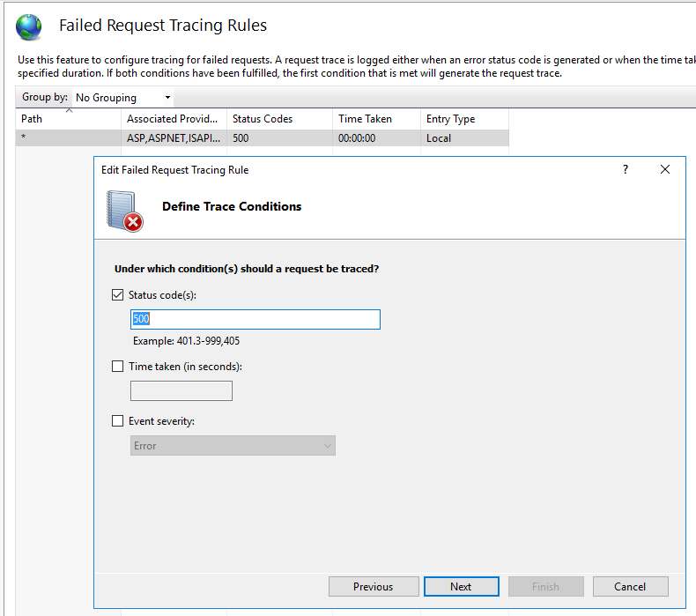Select the rule row with path *
The height and width of the screenshot is (616, 696).
[263, 138]
